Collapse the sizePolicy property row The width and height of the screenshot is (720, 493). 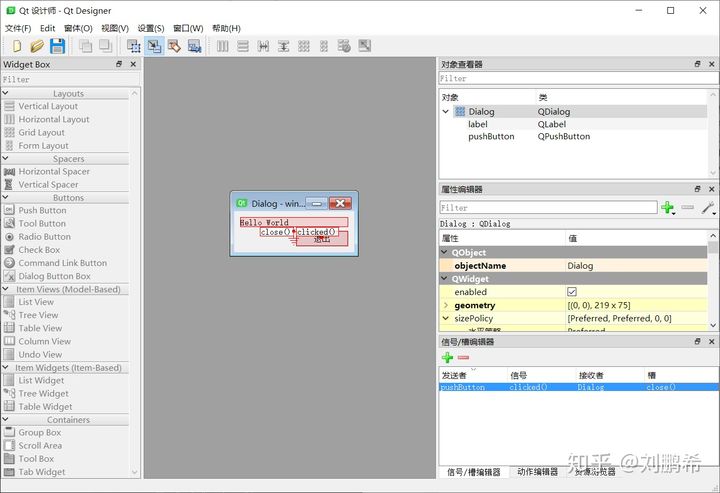click(x=445, y=318)
